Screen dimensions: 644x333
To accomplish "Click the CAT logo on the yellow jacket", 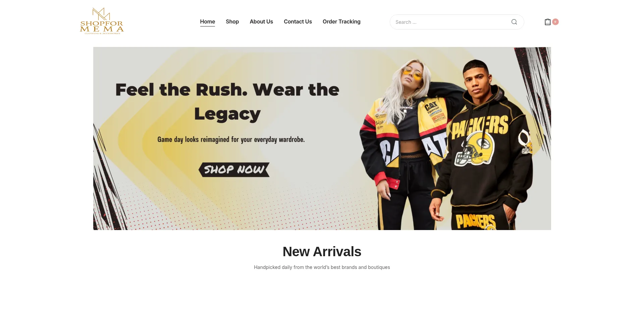I will [431, 107].
